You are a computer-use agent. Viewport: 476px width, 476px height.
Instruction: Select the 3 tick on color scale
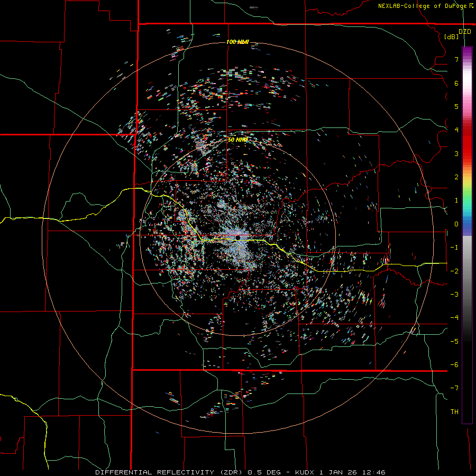coord(456,153)
